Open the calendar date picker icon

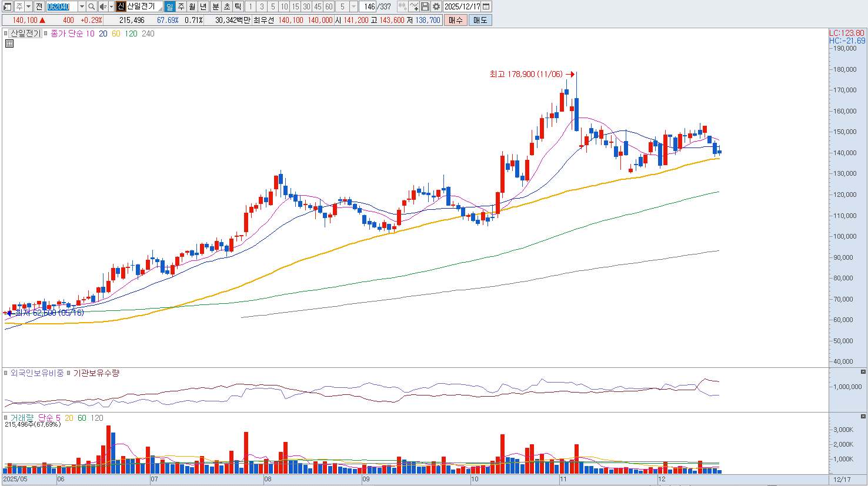point(486,6)
